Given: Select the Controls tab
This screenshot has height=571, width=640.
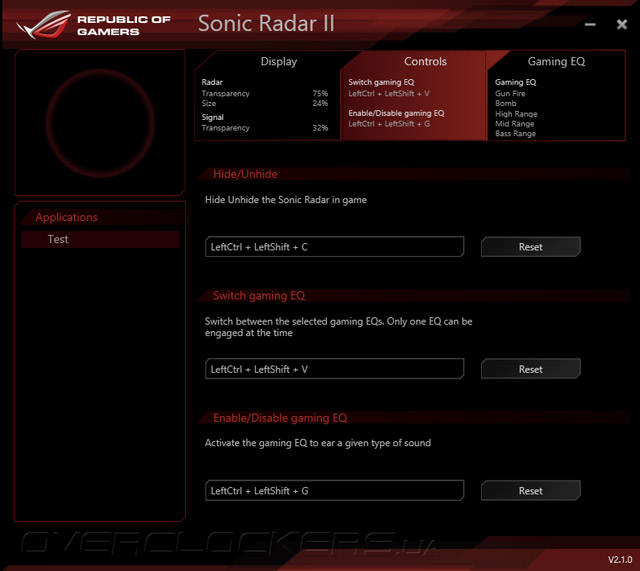Looking at the screenshot, I should click(413, 95).
